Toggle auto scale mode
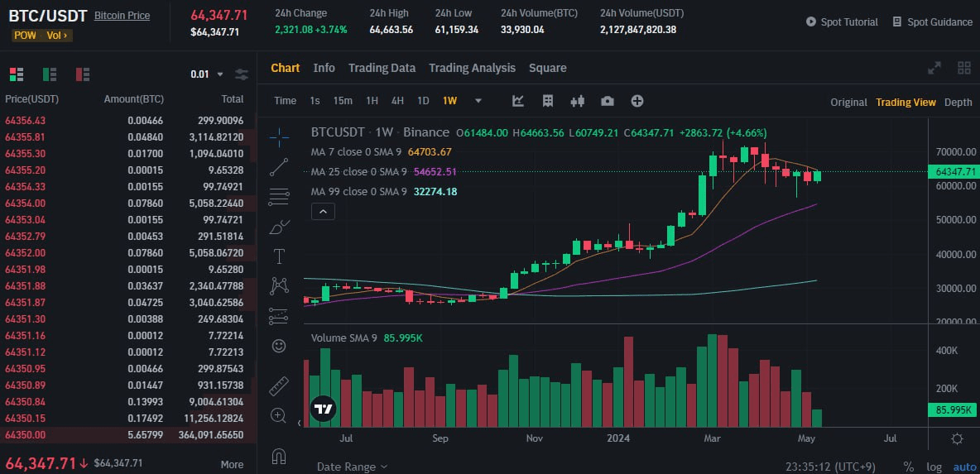This screenshot has width=980, height=474. pyautogui.click(x=963, y=467)
